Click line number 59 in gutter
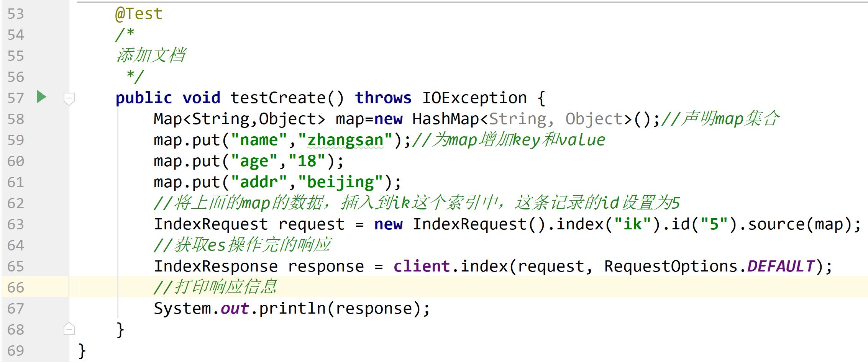Viewport: 868px width, 363px height. (x=16, y=141)
